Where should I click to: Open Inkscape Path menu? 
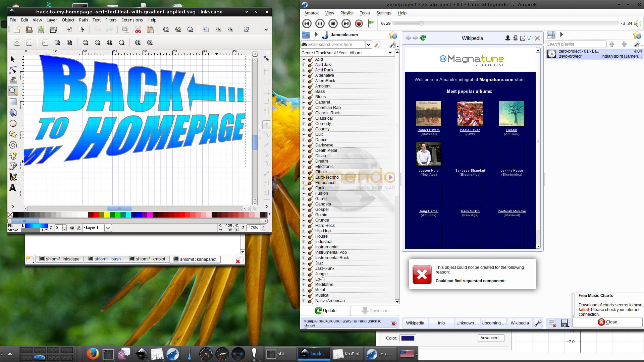[x=83, y=20]
